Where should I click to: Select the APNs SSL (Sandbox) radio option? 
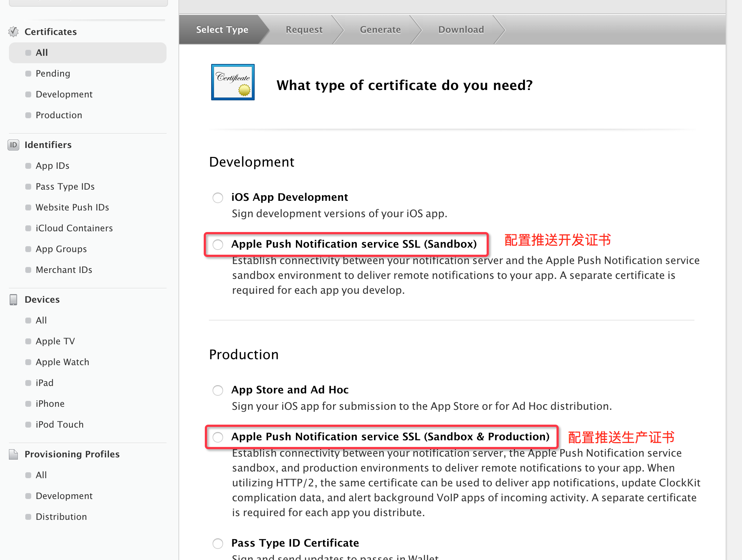(x=218, y=245)
